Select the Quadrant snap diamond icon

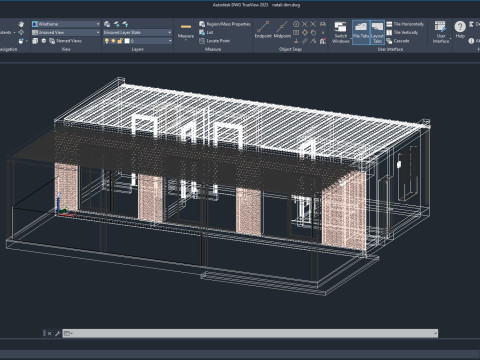[305, 32]
